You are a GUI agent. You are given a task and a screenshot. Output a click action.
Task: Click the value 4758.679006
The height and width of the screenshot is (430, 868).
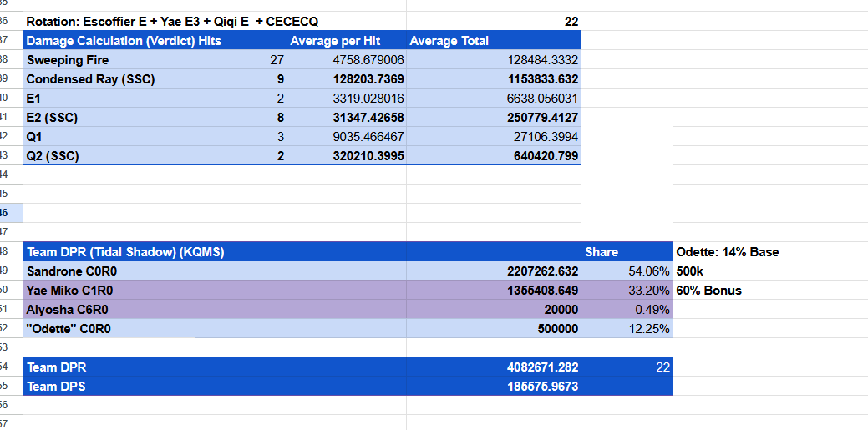347,60
